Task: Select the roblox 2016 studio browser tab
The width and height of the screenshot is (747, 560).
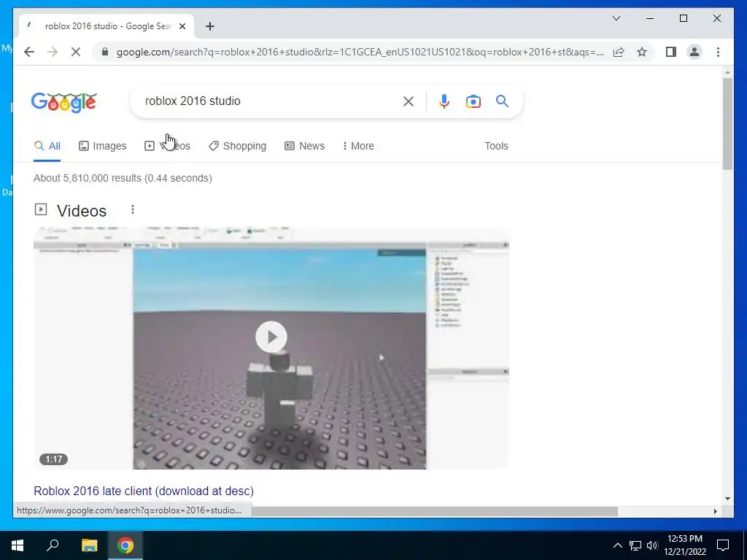Action: [107, 26]
